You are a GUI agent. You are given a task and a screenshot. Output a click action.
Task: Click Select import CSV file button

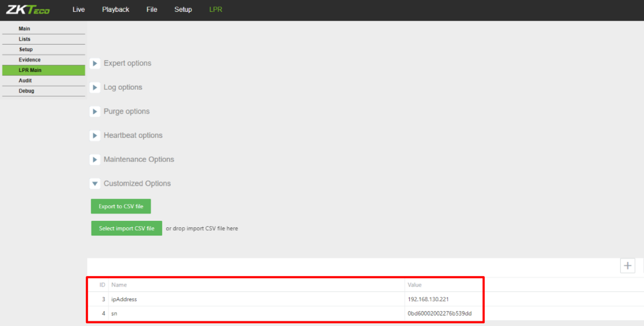tap(127, 228)
